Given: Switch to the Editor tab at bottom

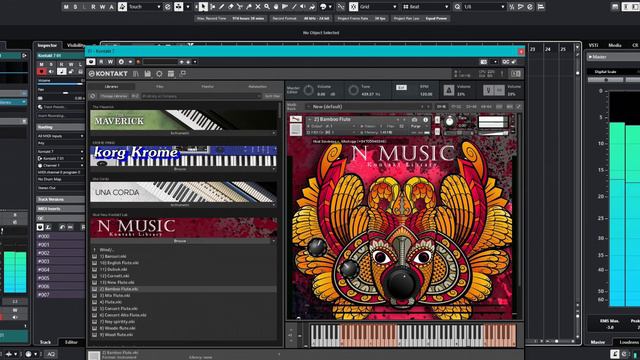Looking at the screenshot, I should (71, 342).
